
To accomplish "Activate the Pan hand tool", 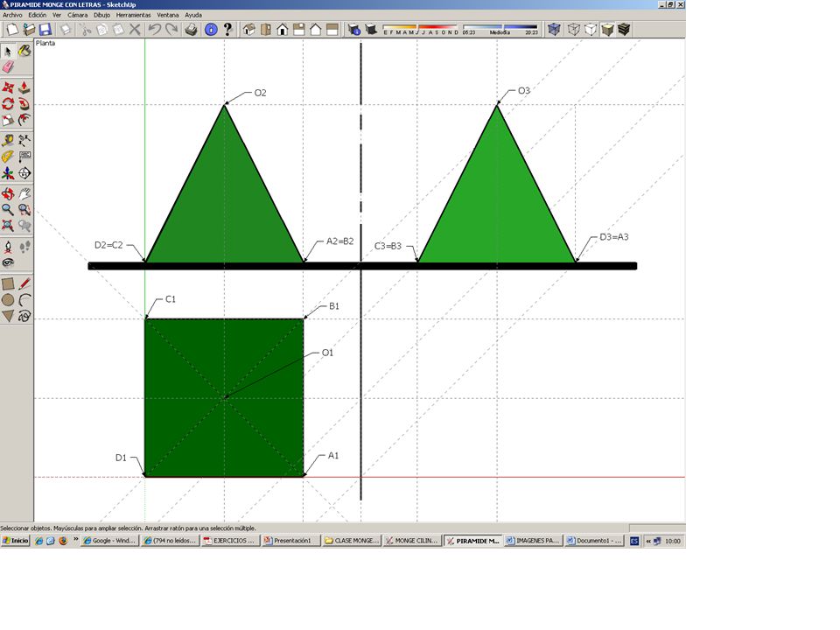I will click(24, 193).
